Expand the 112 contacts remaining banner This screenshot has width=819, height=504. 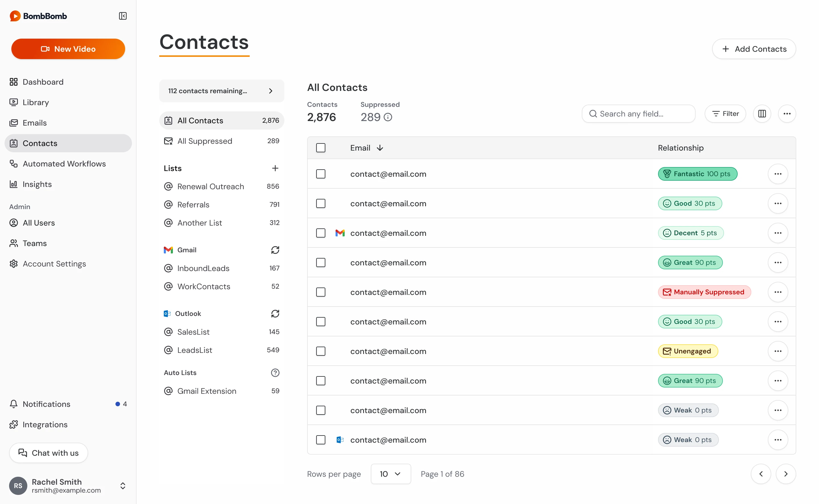point(222,91)
